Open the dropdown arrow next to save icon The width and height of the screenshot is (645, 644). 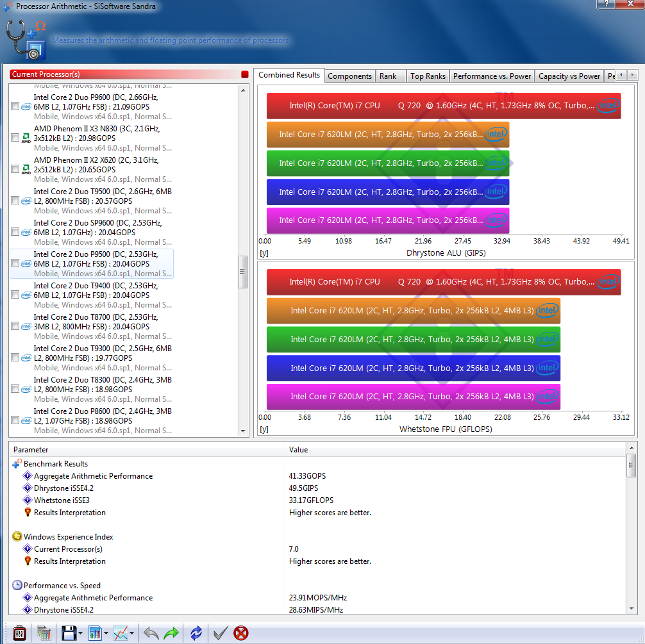pos(80,633)
